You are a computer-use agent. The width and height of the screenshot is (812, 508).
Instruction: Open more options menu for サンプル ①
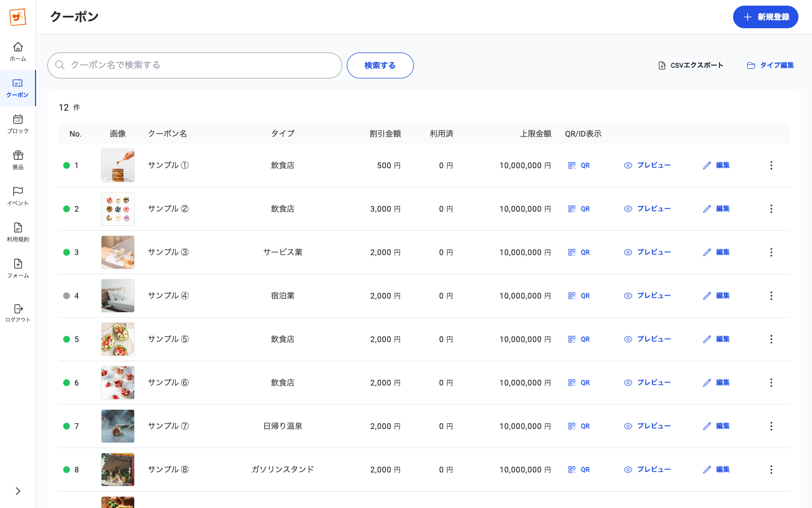pos(771,165)
